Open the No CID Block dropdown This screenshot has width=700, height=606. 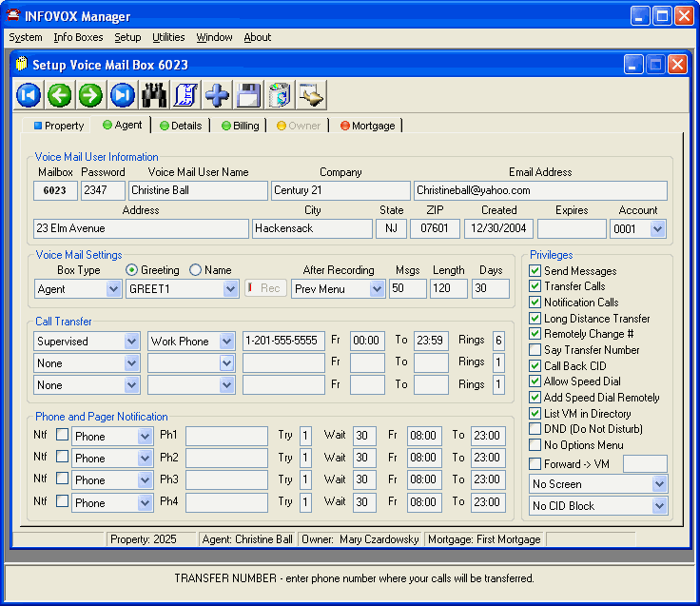click(659, 505)
